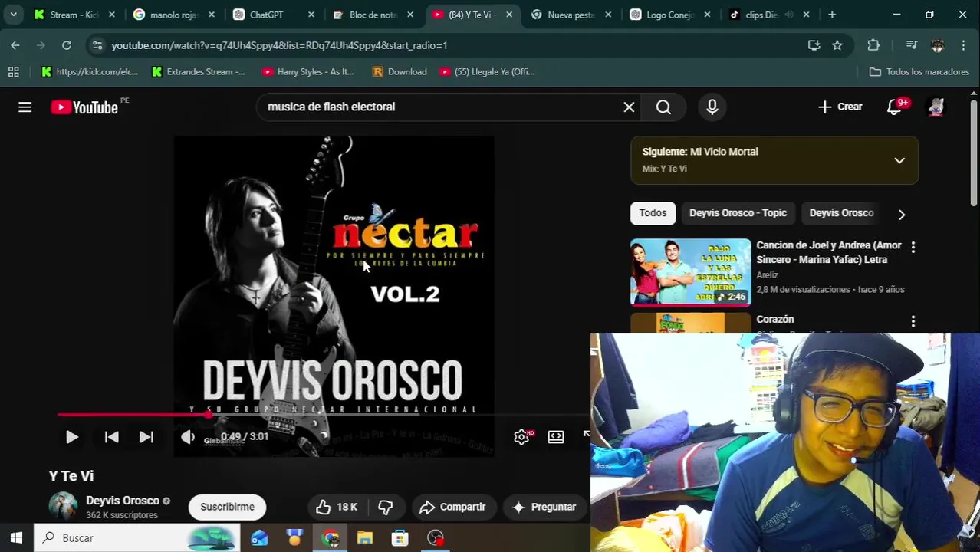
Task: Open the tab search dropdown arrow
Action: coord(13,15)
